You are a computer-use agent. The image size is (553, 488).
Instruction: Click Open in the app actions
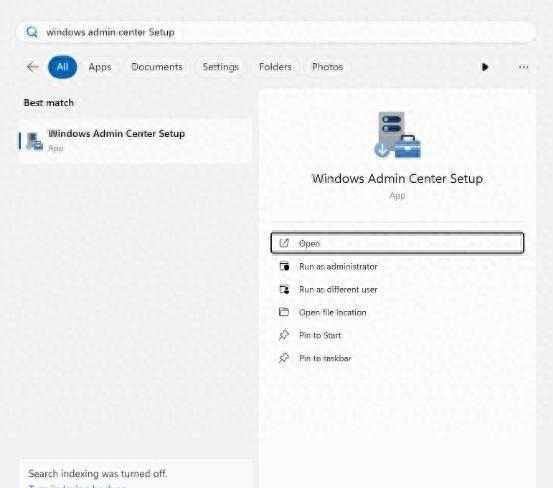coord(397,243)
